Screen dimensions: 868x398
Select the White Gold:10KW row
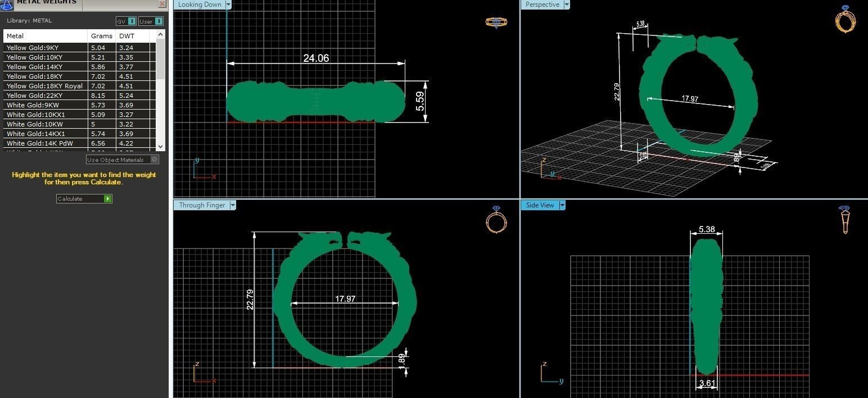[79, 124]
